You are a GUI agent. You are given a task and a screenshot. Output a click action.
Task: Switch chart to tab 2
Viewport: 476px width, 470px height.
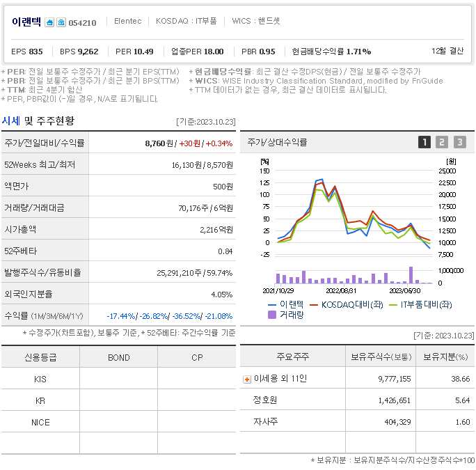pyautogui.click(x=442, y=142)
